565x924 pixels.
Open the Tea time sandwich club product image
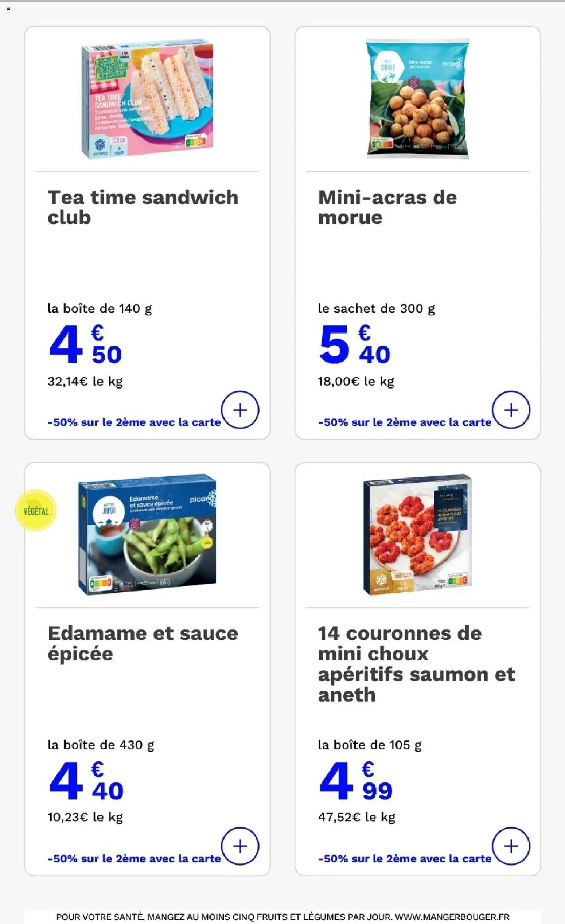coord(147,99)
